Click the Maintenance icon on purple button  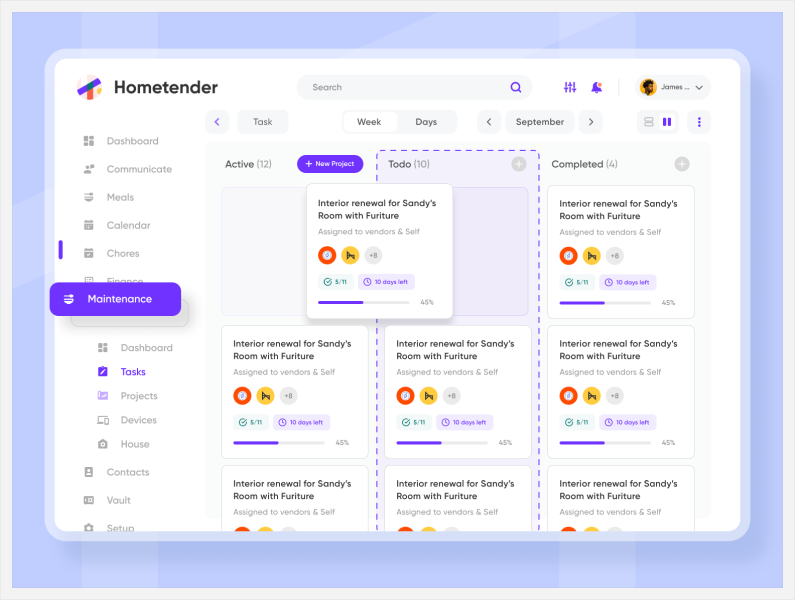[69, 299]
